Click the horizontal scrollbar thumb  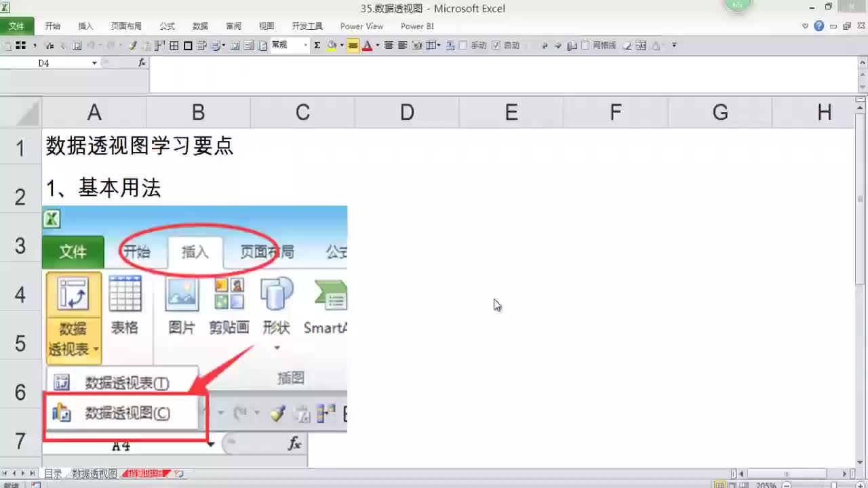click(787, 474)
